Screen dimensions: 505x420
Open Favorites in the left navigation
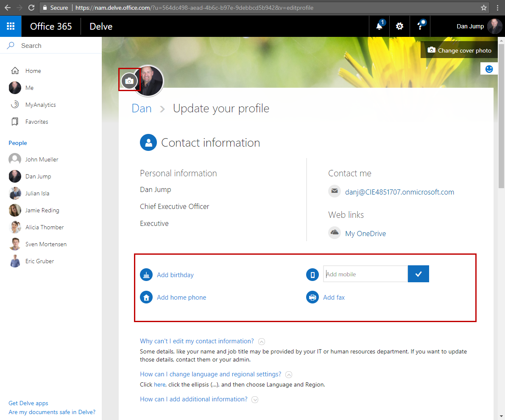point(36,122)
